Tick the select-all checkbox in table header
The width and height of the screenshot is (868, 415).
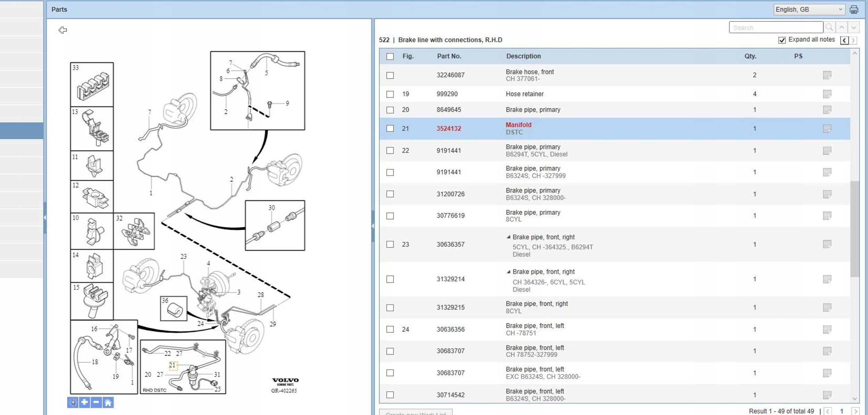point(390,57)
